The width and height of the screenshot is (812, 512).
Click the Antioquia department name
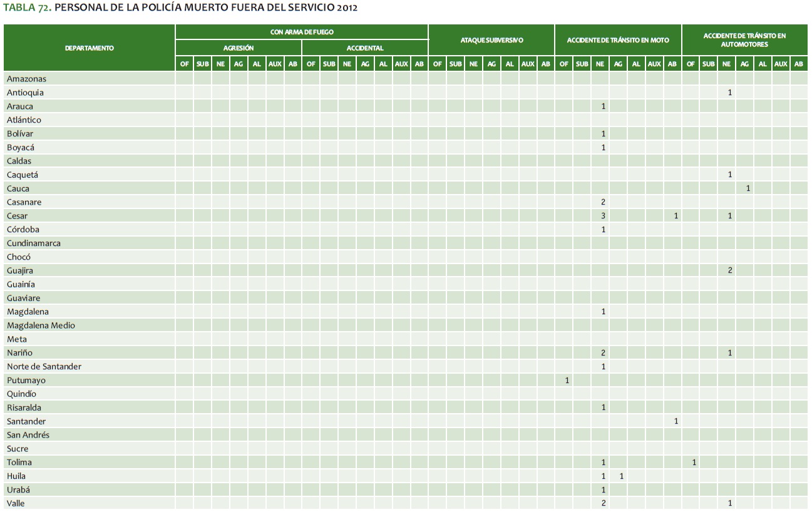tap(25, 93)
